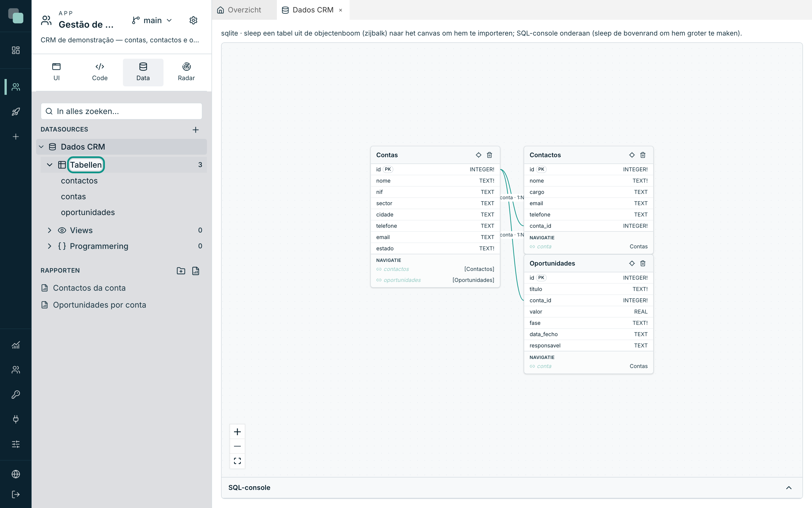Collapse the Tabellen tree node
Viewport: 812px width, 508px height.
50,165
